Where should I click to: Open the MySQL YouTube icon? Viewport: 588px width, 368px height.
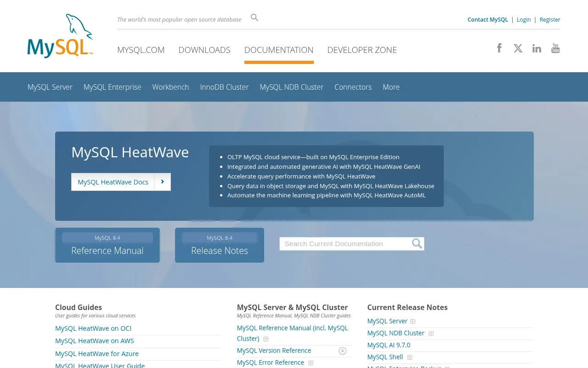pyautogui.click(x=555, y=48)
